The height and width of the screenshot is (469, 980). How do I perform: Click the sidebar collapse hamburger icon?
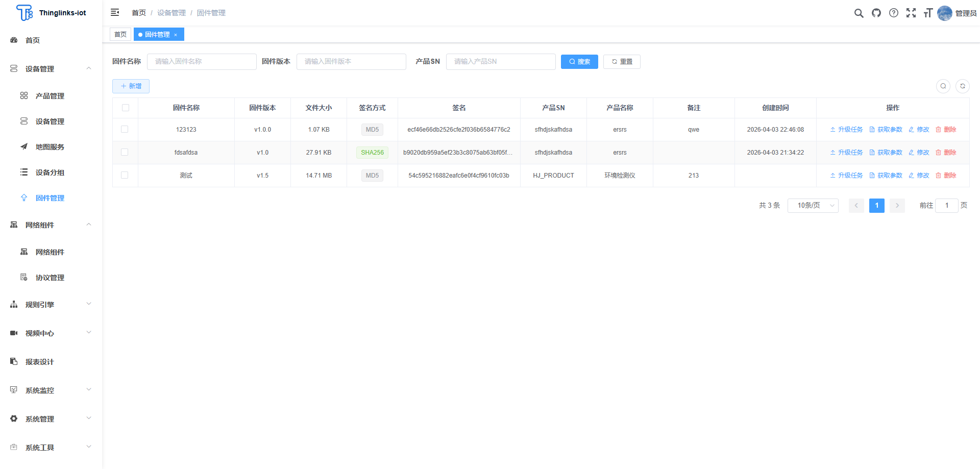[115, 13]
